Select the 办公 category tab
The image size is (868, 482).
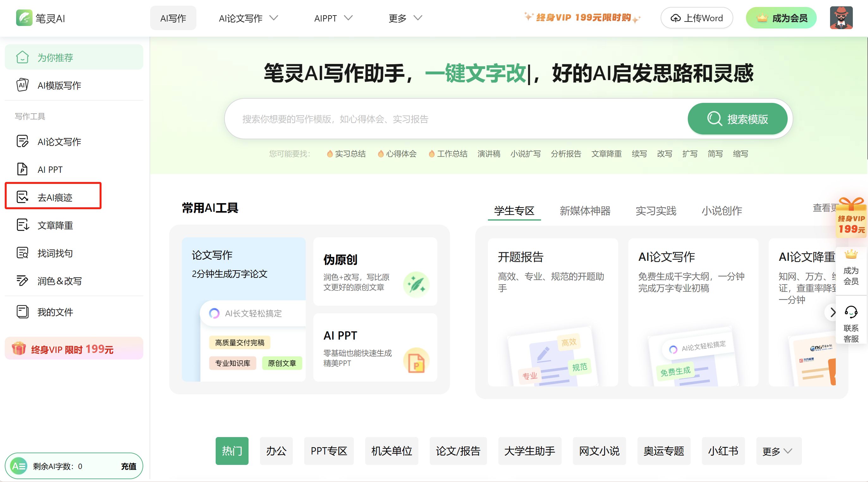pos(276,451)
